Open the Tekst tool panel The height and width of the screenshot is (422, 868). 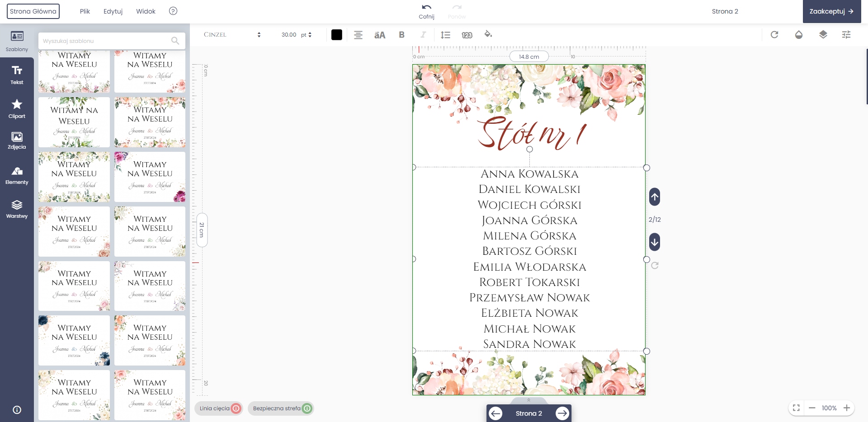click(17, 75)
